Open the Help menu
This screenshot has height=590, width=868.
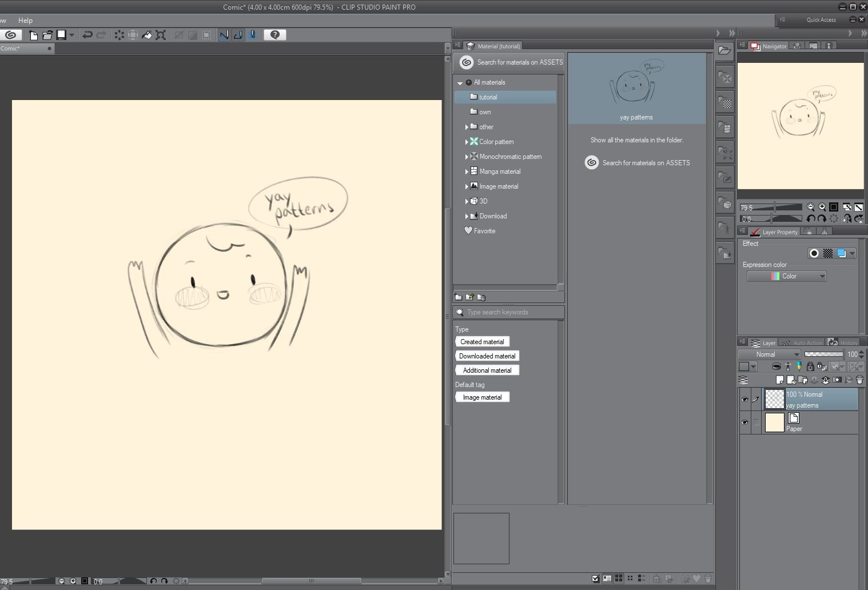[x=25, y=20]
